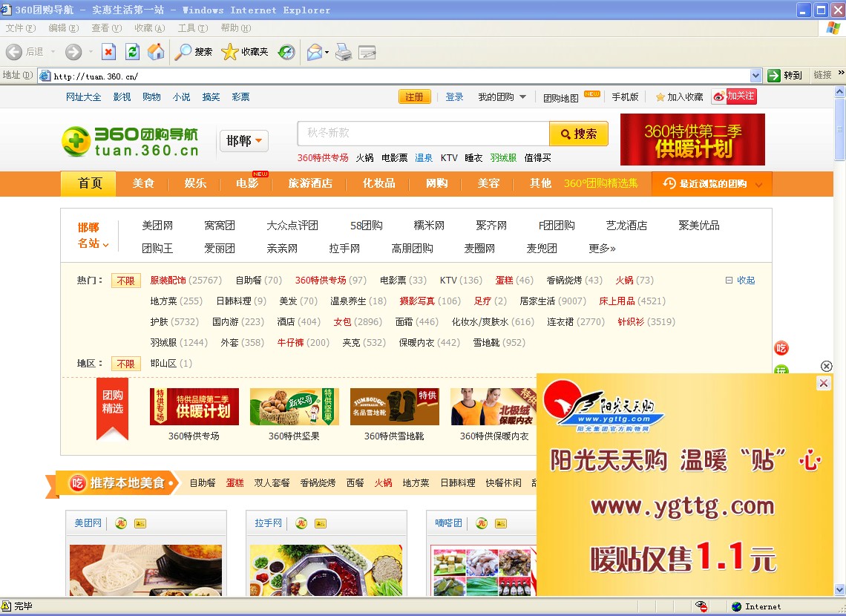
Task: Click vertical scrollbar thumb
Action: pos(839,129)
